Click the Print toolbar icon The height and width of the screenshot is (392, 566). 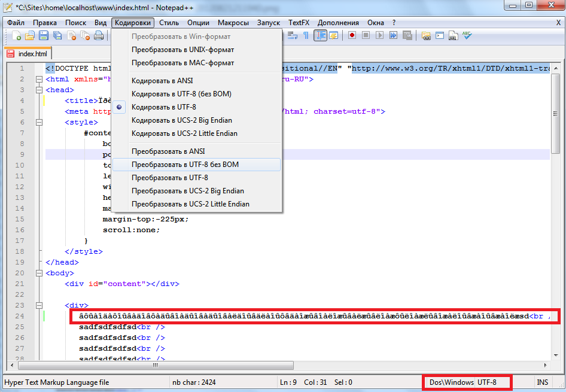click(99, 35)
